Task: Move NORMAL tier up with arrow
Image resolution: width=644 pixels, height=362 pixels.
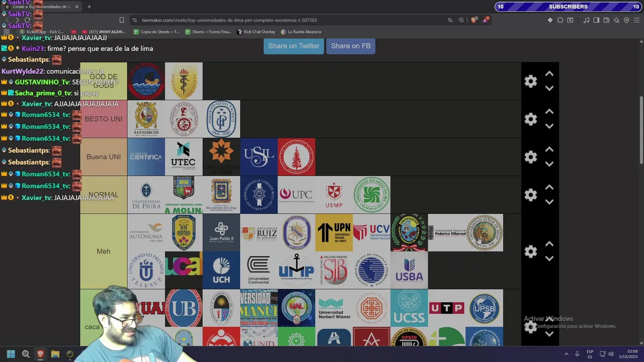Action: click(x=549, y=187)
